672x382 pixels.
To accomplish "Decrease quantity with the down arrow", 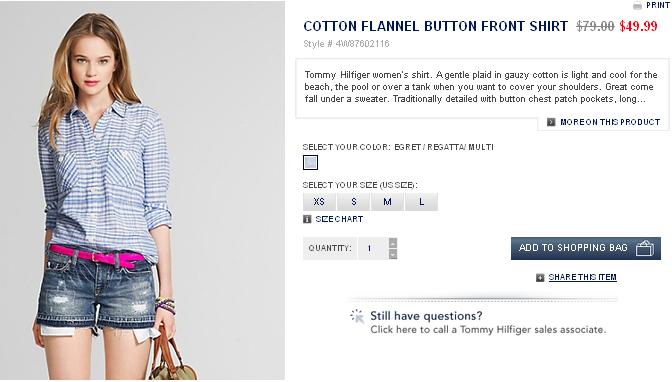I will coord(393,254).
